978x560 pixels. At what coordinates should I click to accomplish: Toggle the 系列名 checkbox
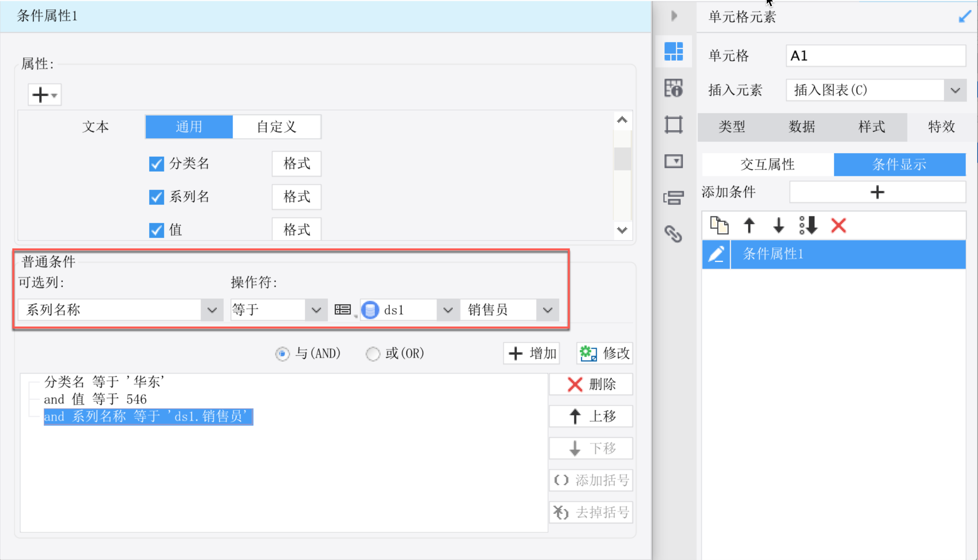(156, 197)
